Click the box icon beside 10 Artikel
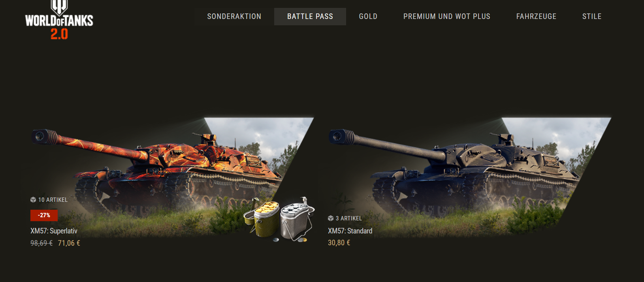This screenshot has width=644, height=282. [x=33, y=200]
